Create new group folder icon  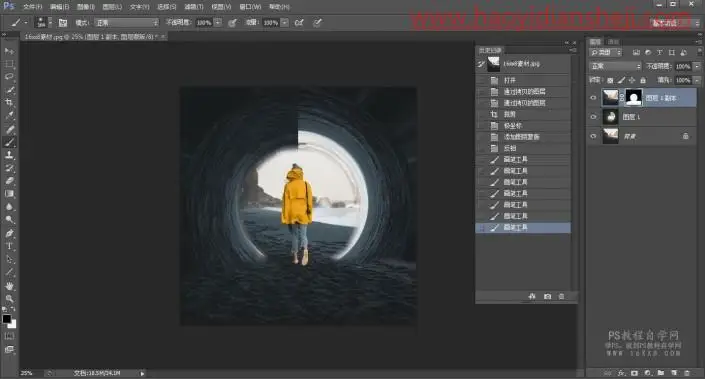660,373
